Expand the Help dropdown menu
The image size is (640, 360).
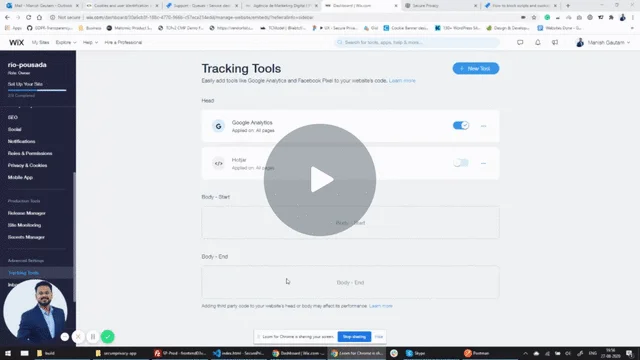(90, 42)
